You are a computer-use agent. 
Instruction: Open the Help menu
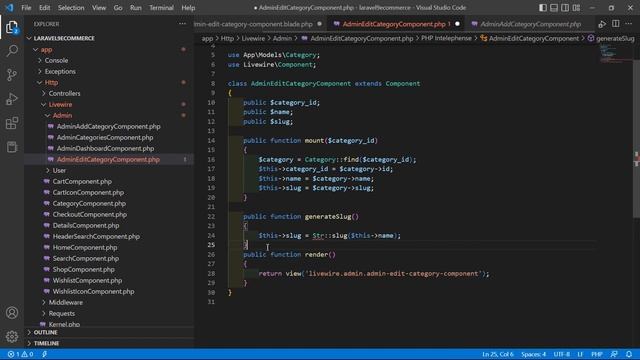(188, 8)
